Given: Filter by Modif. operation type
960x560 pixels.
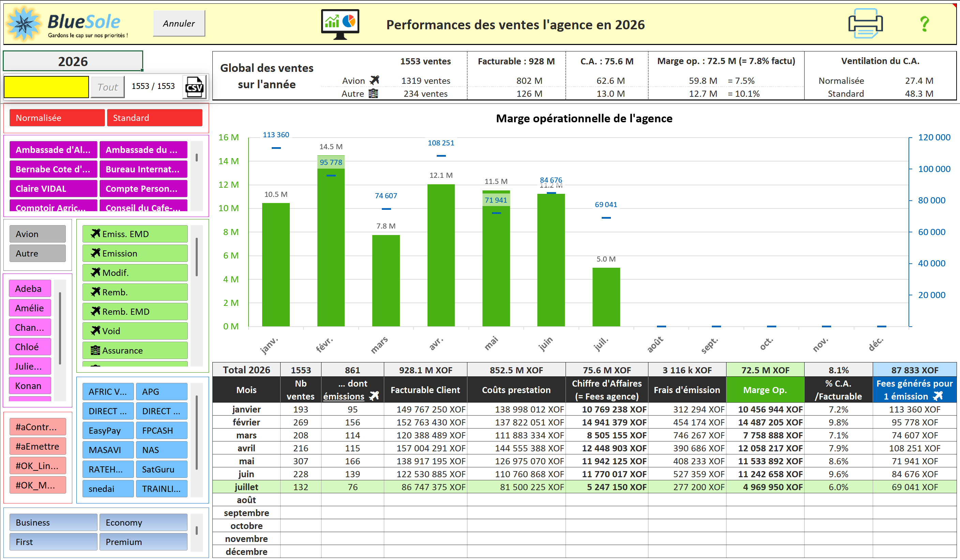Looking at the screenshot, I should tap(135, 273).
